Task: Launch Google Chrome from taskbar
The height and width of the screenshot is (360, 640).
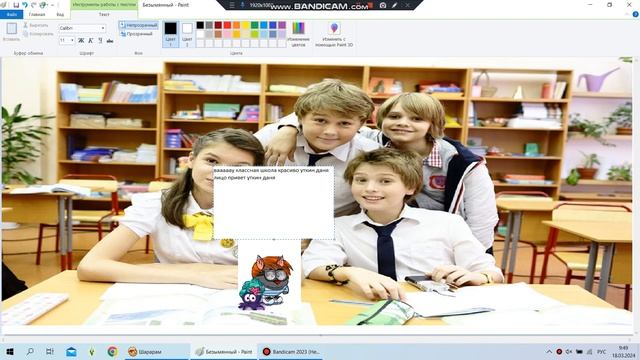Action: [112, 351]
